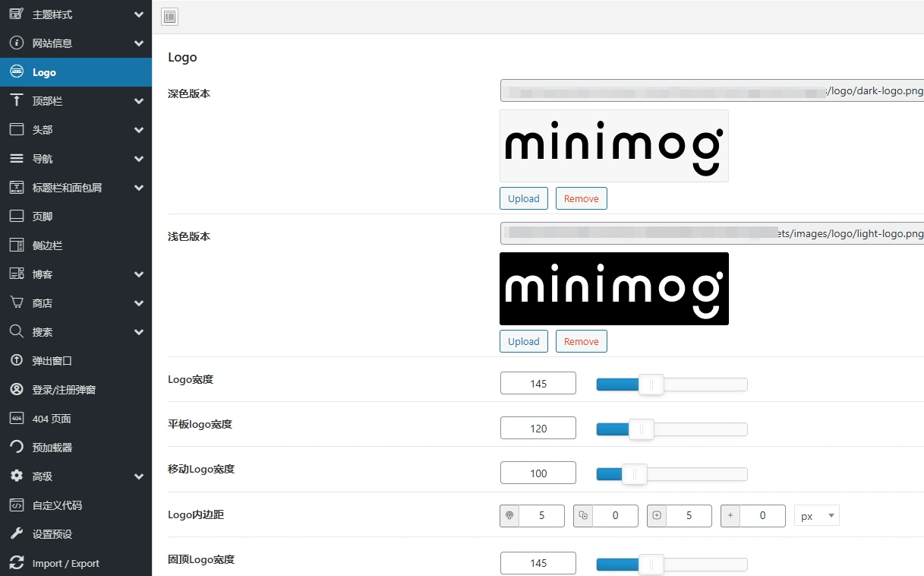Viewport: 924px width, 576px height.
Task: Expand the 导航 sidebar section
Action: [138, 158]
